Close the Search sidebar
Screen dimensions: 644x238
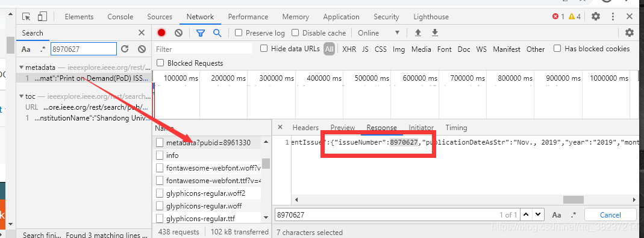142,33
